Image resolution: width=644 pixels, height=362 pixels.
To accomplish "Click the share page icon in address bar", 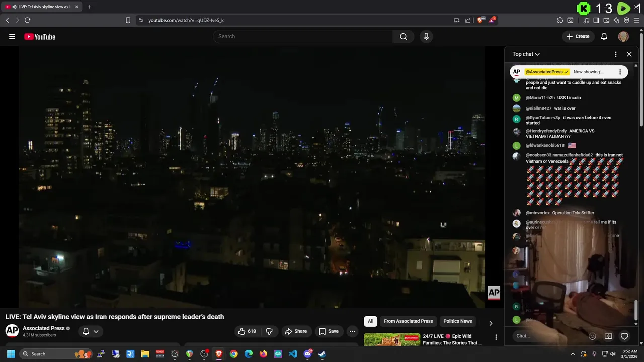I will [468, 20].
